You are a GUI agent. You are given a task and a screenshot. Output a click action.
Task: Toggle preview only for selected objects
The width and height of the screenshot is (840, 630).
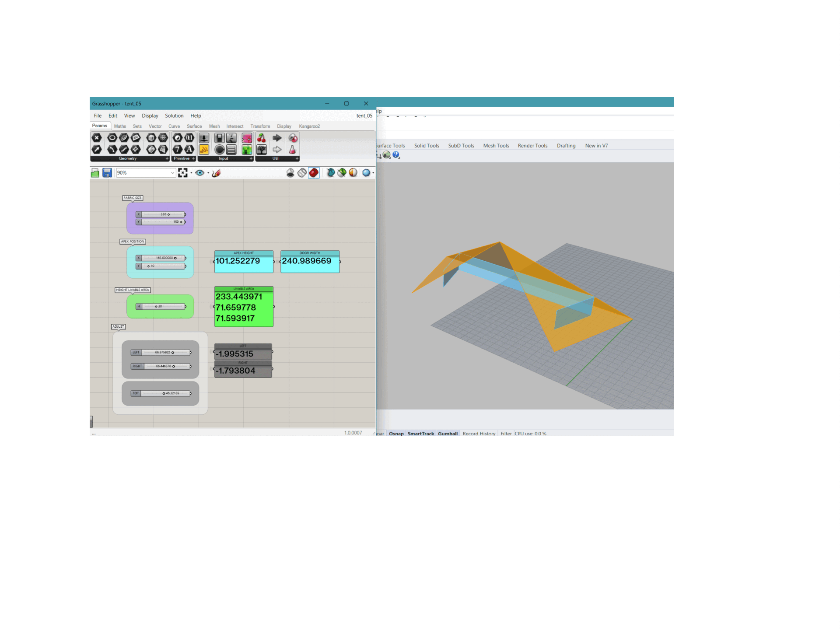point(342,173)
